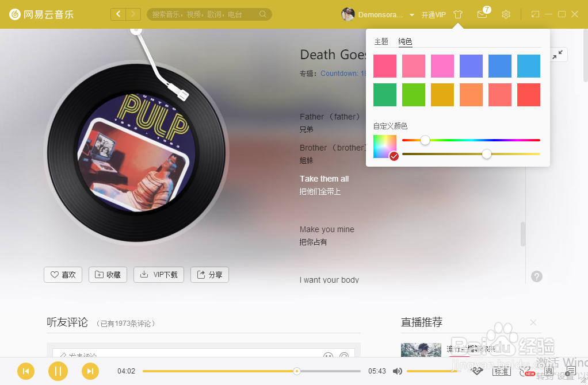Switch to the 主题 tab
588x385 pixels.
[x=381, y=41]
